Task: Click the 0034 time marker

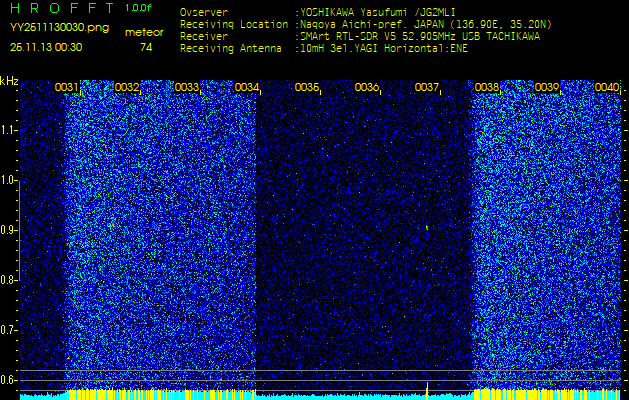Action: pyautogui.click(x=246, y=87)
